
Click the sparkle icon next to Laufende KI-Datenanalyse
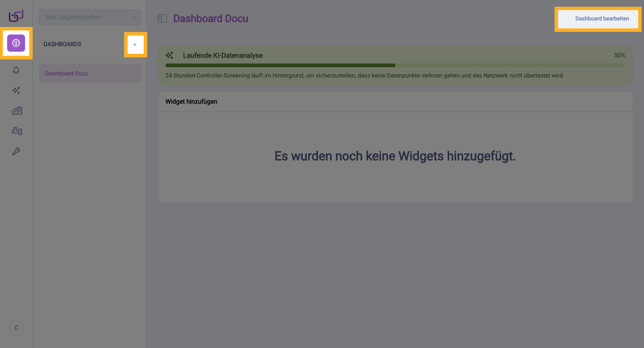tap(170, 55)
